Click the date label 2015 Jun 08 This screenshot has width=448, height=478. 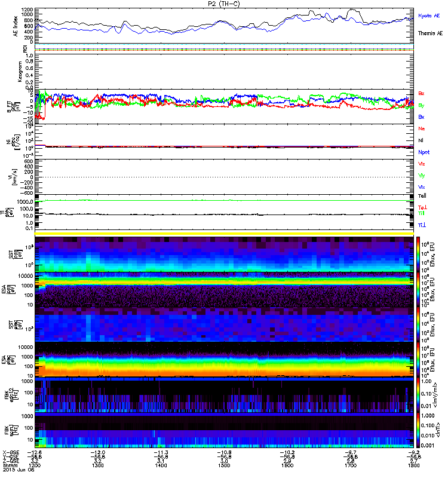click(x=19, y=470)
